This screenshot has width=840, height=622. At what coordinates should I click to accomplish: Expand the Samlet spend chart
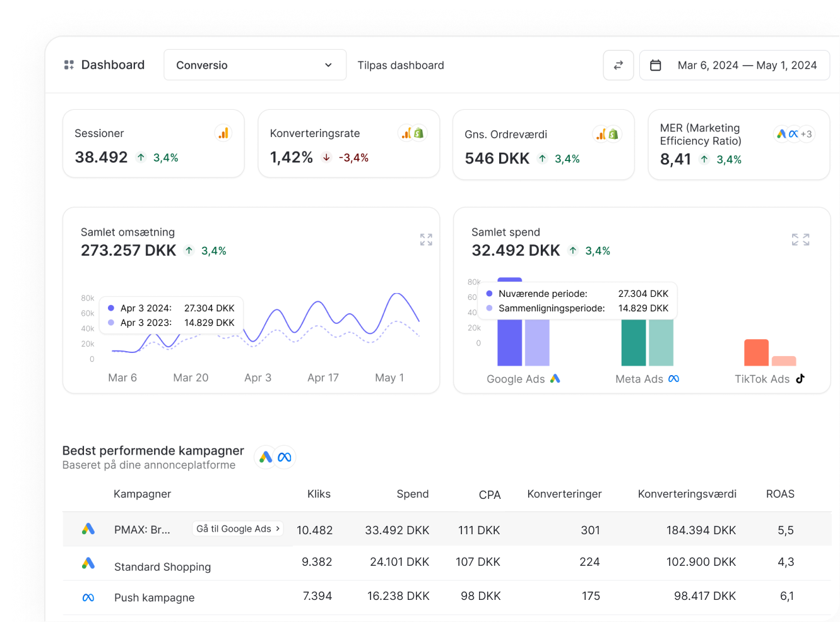tap(800, 239)
